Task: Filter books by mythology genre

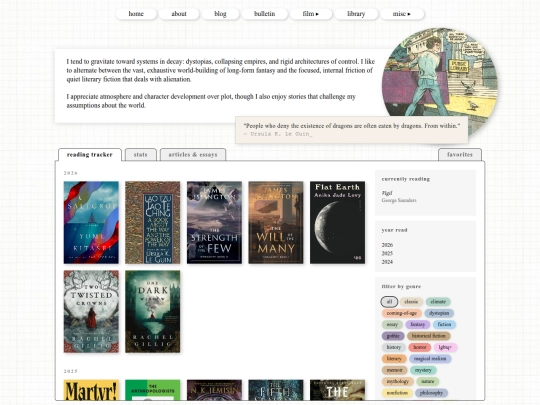Action: pos(398,381)
